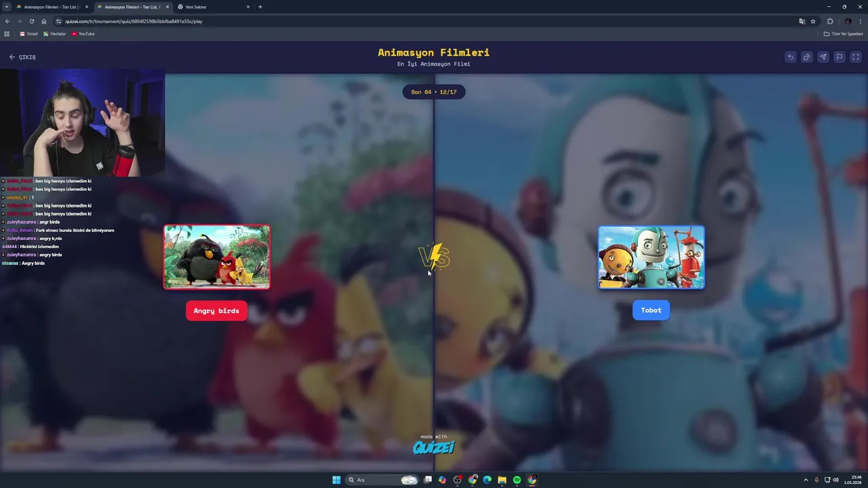
Task: Click the taskbar Ara search box
Action: [382, 480]
